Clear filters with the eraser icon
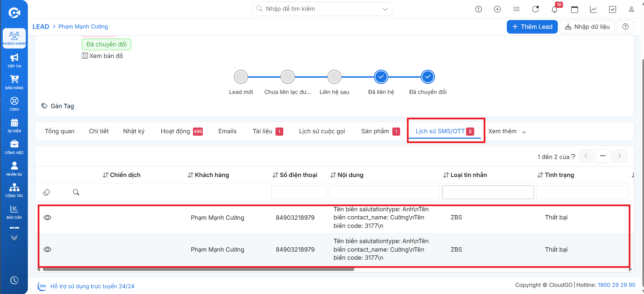 (47, 192)
